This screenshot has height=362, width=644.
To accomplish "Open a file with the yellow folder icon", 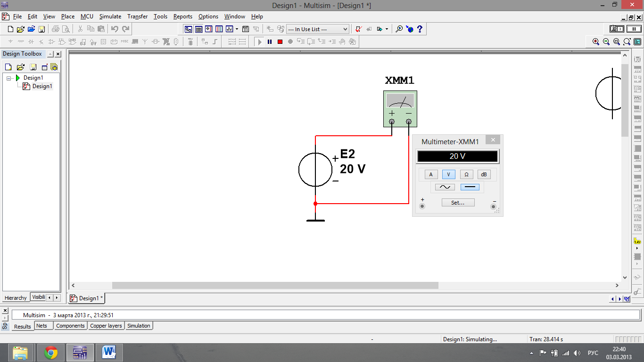I will [21, 29].
